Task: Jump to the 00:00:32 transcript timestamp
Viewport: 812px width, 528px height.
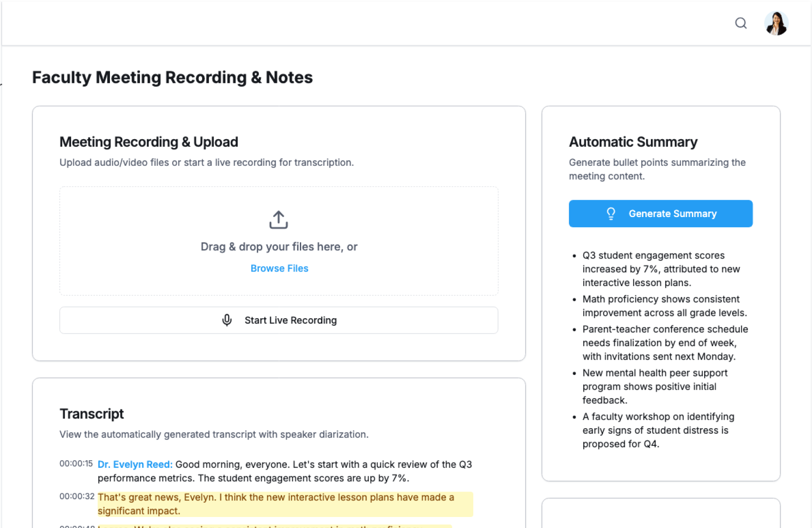Action: [x=77, y=496]
